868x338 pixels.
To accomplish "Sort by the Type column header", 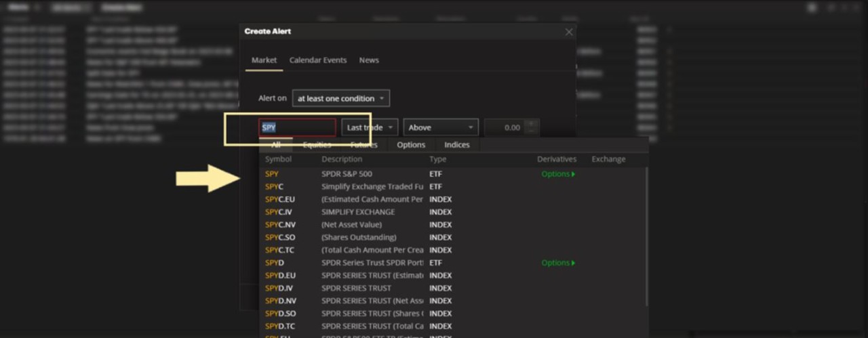I will tap(438, 159).
